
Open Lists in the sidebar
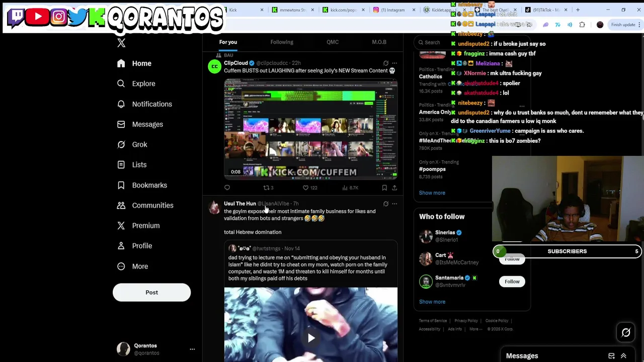[x=131, y=164]
